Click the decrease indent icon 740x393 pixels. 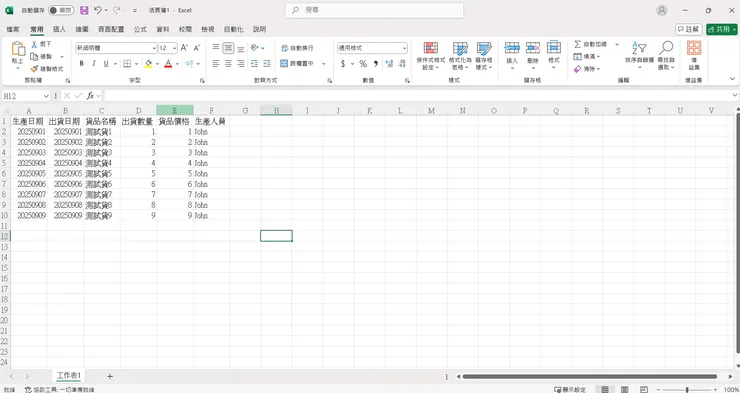click(x=254, y=63)
